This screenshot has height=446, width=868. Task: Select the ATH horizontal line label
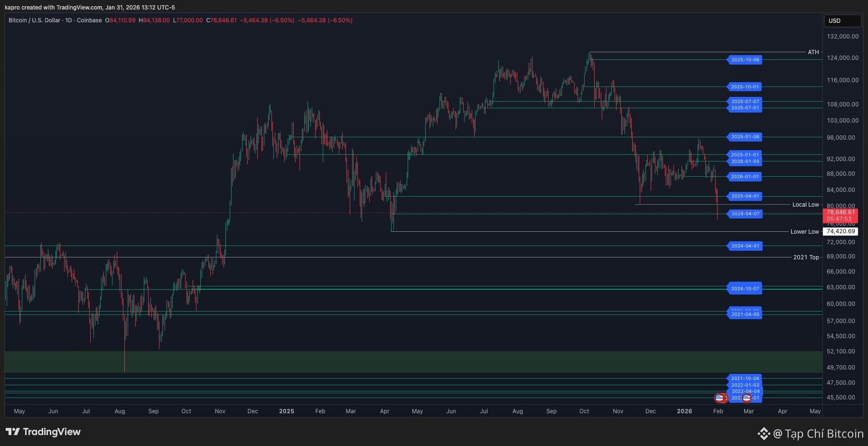coord(813,52)
